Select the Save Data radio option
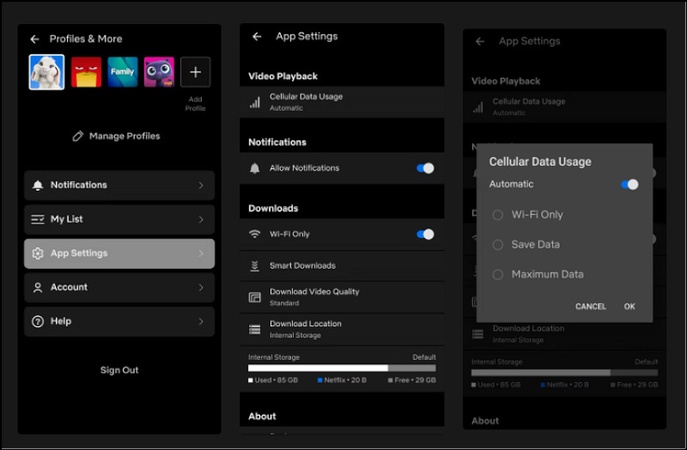This screenshot has height=450, width=687. point(498,244)
